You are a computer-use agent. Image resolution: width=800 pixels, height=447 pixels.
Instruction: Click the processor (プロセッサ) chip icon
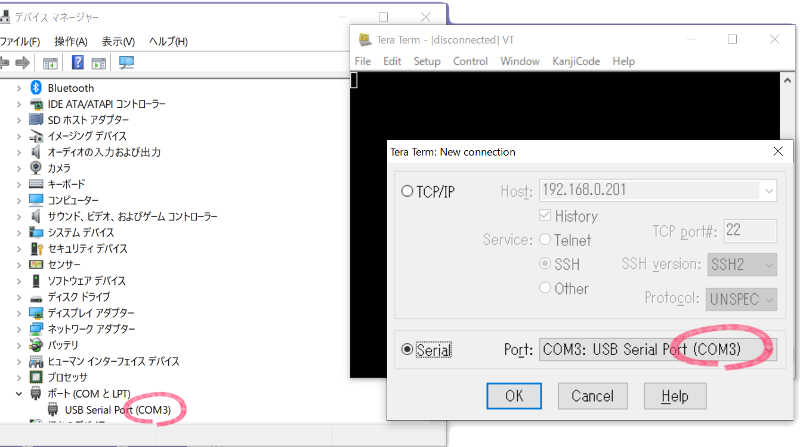coord(38,377)
